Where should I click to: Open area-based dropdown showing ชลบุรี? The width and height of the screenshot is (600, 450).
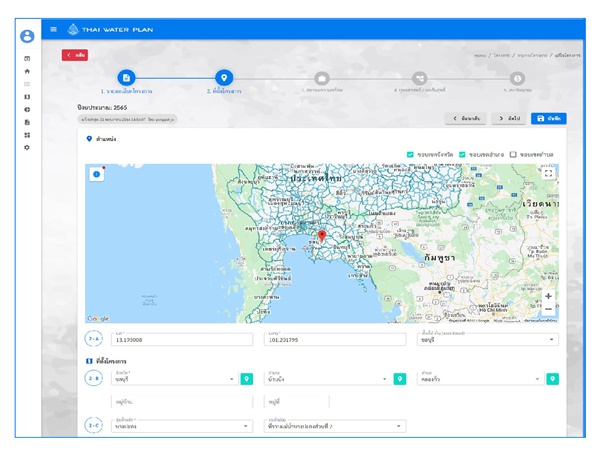[488, 339]
